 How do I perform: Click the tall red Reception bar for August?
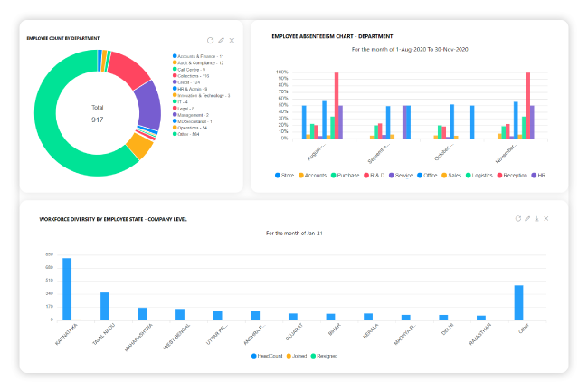click(x=337, y=105)
